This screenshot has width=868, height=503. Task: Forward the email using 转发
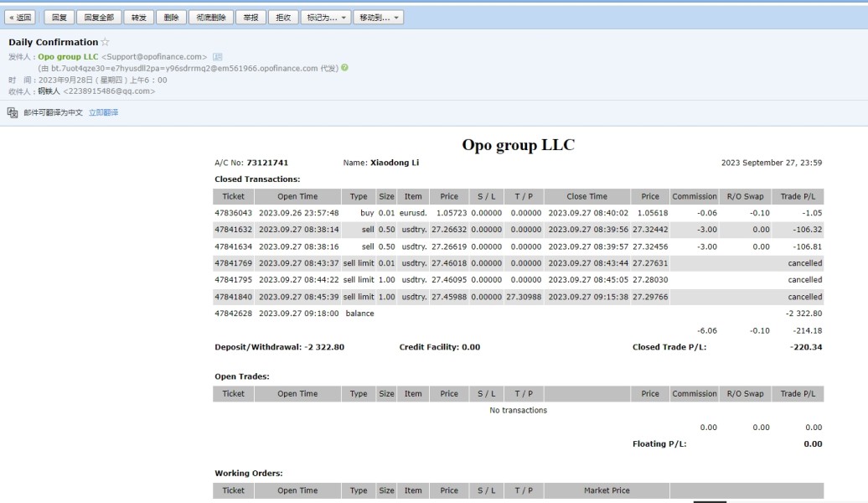pos(137,17)
